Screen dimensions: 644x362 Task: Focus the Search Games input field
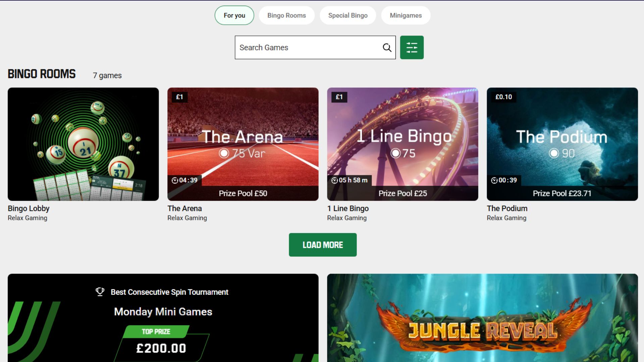[309, 48]
